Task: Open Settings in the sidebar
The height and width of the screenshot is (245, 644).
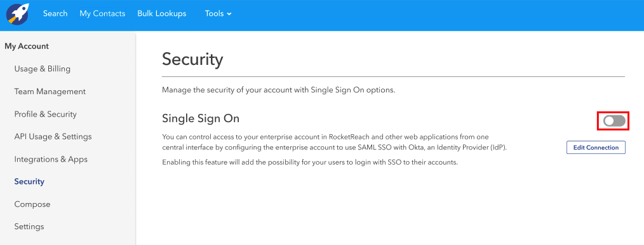Action: coord(29,227)
